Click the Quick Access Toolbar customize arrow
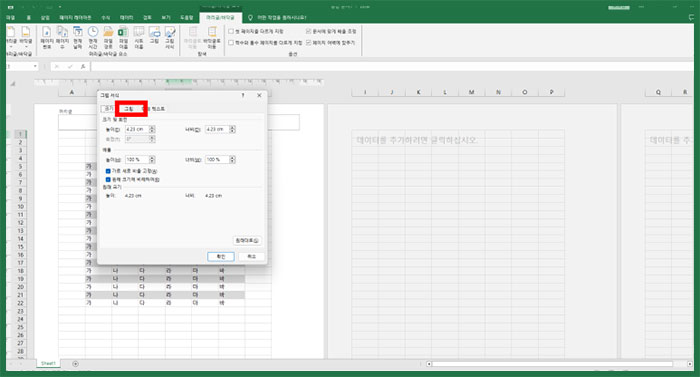 click(x=60, y=7)
